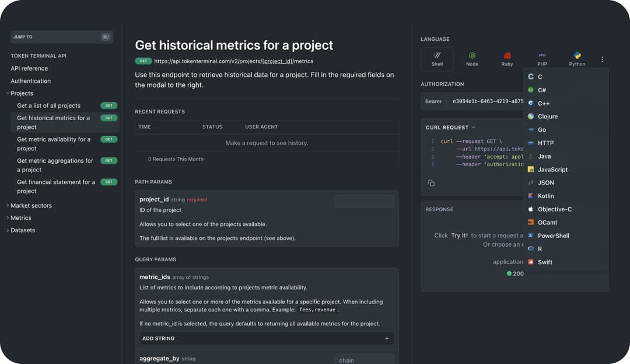Choose OCaml from the language list

(566, 222)
